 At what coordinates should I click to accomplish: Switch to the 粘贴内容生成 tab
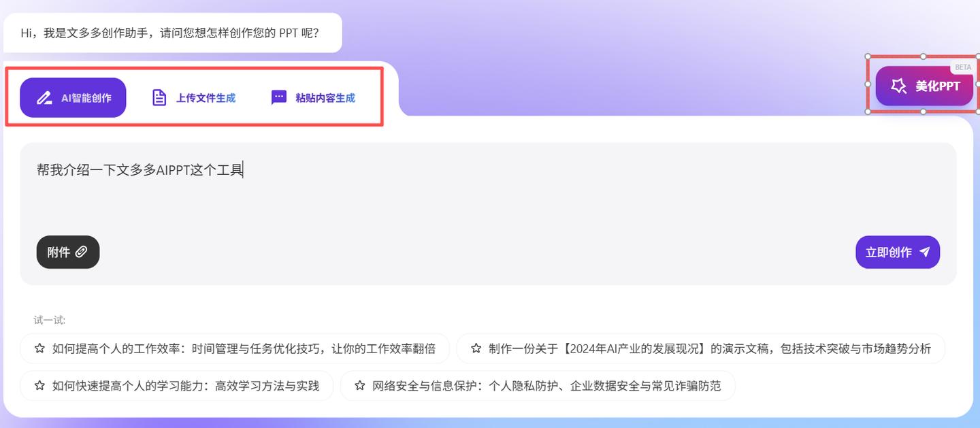325,98
